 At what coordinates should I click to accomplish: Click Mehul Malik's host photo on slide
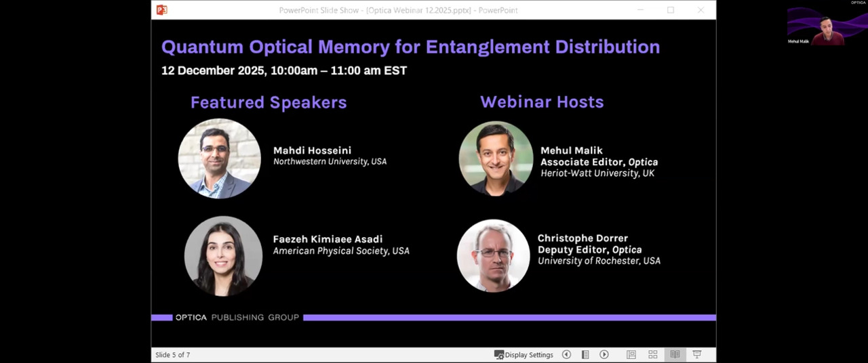coord(496,158)
